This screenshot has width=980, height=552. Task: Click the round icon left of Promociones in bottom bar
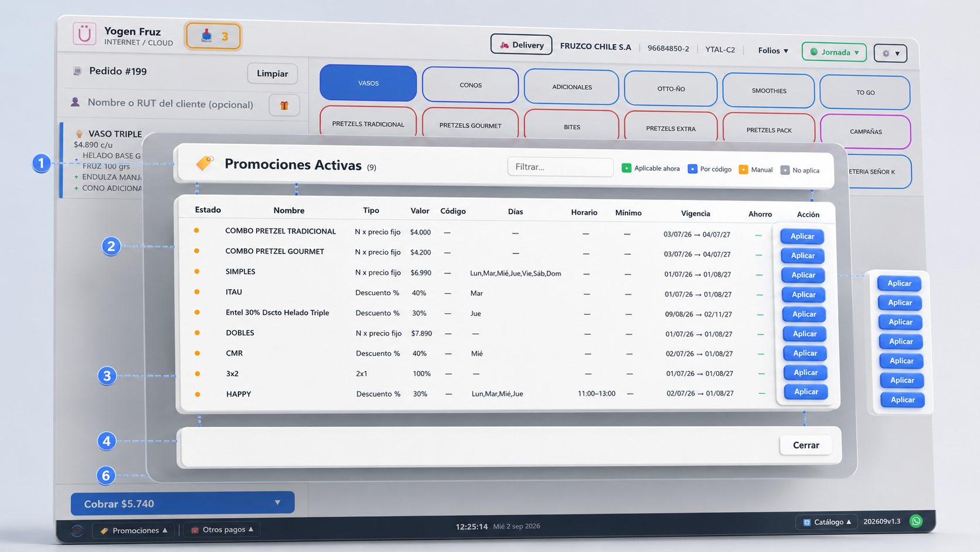(77, 531)
